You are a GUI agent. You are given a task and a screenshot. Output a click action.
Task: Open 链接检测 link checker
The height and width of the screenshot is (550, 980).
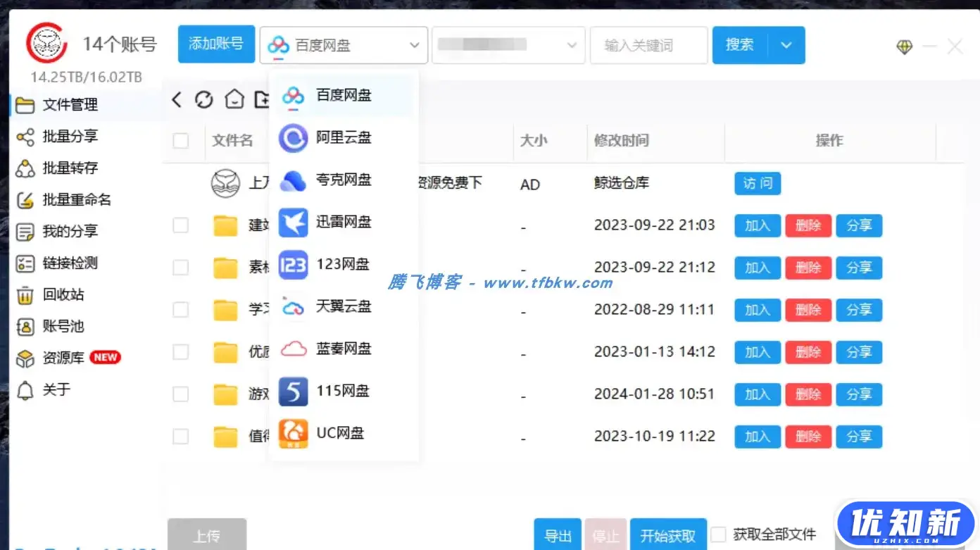70,263
